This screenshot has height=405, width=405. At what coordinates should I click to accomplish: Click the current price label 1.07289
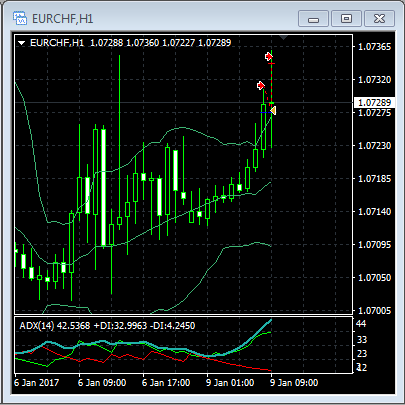[x=374, y=102]
